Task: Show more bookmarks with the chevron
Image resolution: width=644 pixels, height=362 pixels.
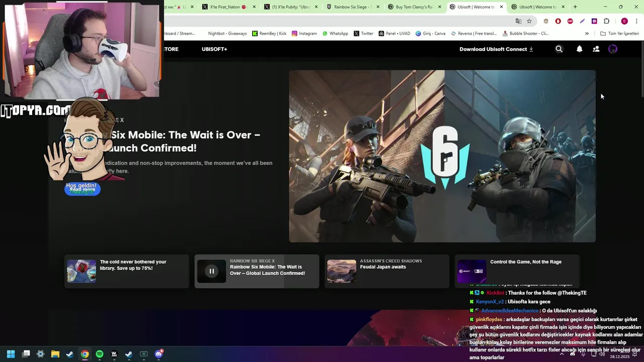Action: pyautogui.click(x=587, y=34)
